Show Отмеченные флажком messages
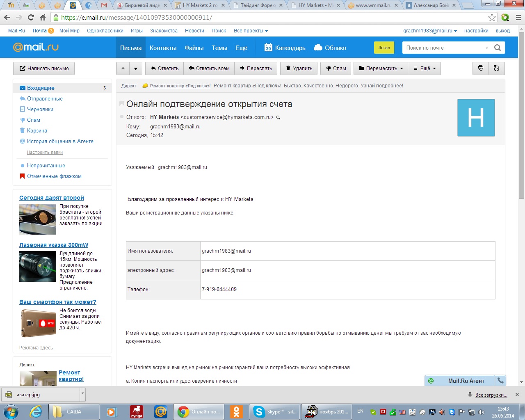The width and height of the screenshot is (525, 420). (54, 176)
